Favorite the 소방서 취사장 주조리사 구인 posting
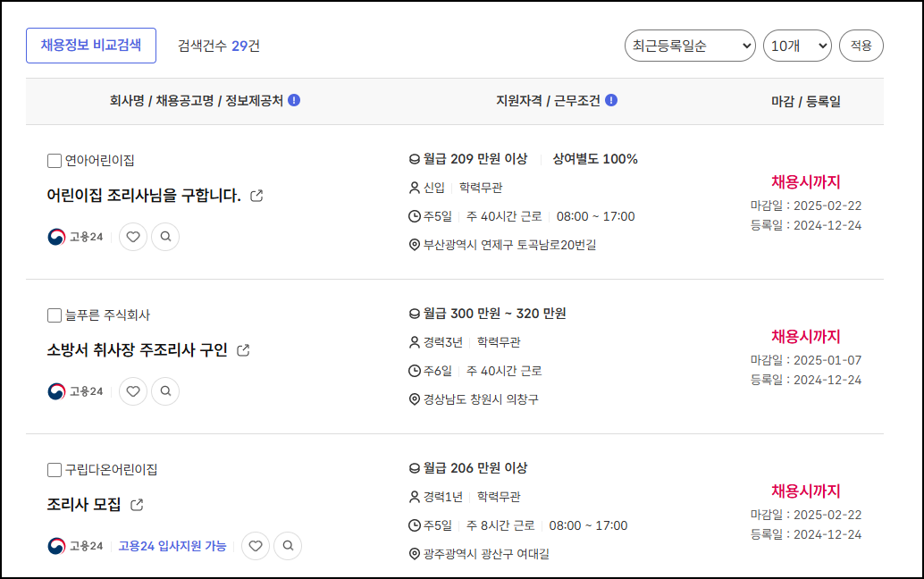 132,390
